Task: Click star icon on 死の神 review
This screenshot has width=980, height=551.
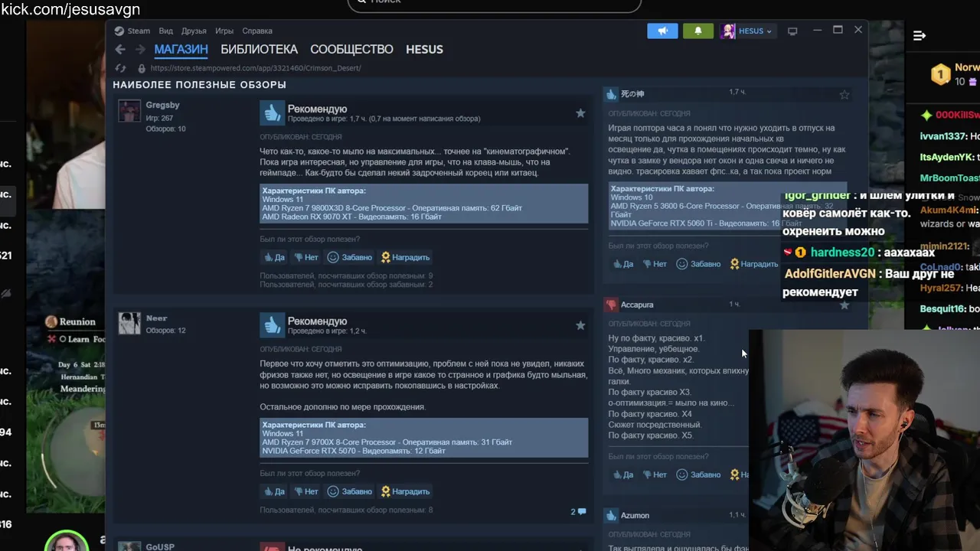Action: (844, 95)
